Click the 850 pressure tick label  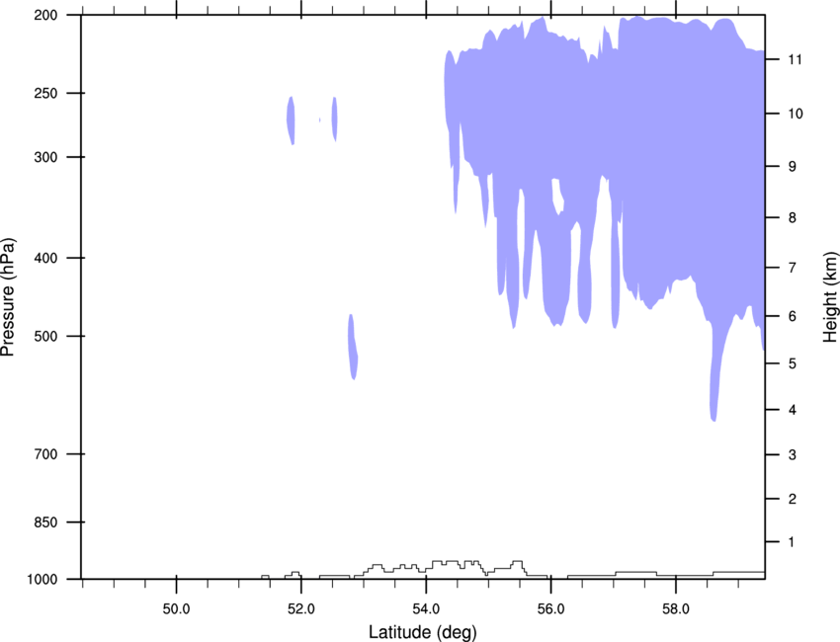pyautogui.click(x=45, y=522)
